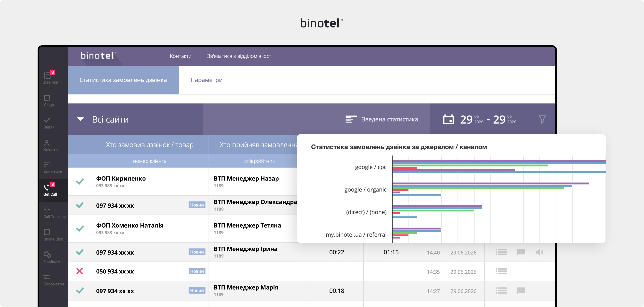Click Новий badge on ВТП Менеджер Марія row

pos(197,290)
